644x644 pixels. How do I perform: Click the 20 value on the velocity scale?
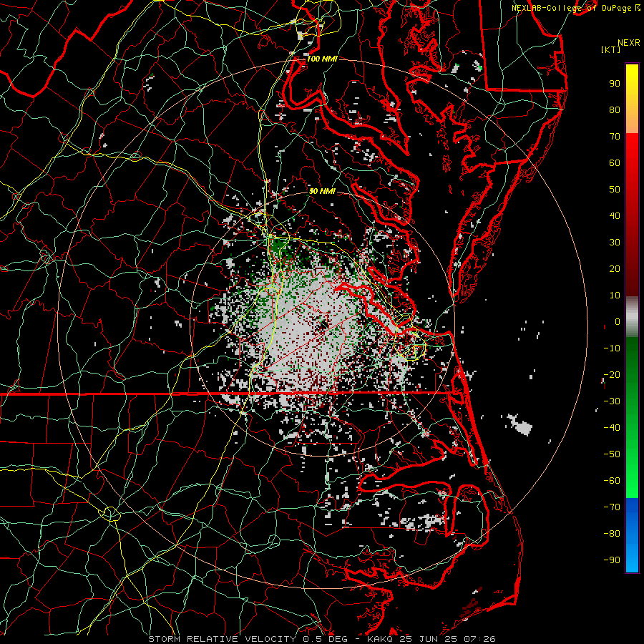coord(615,268)
